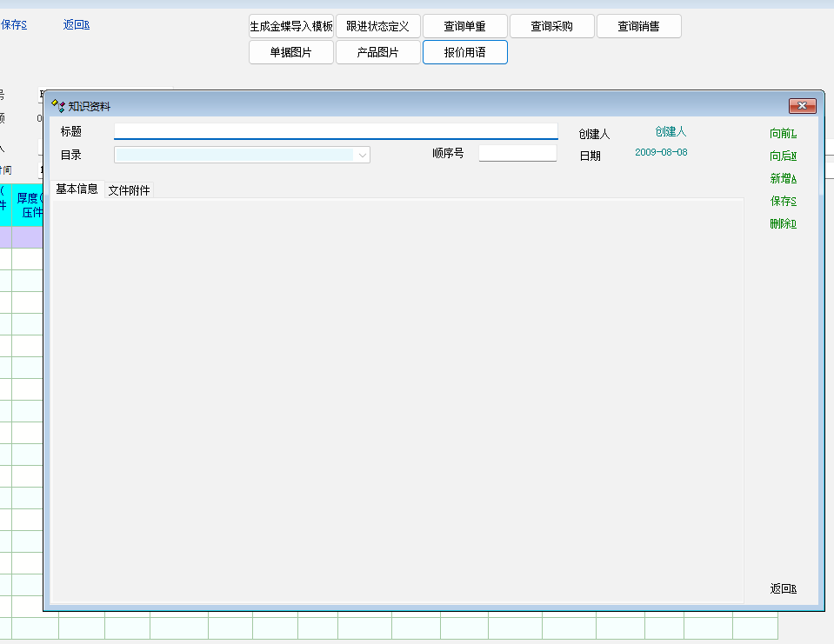Click the 报价用语 button
The height and width of the screenshot is (644, 834).
(x=464, y=52)
